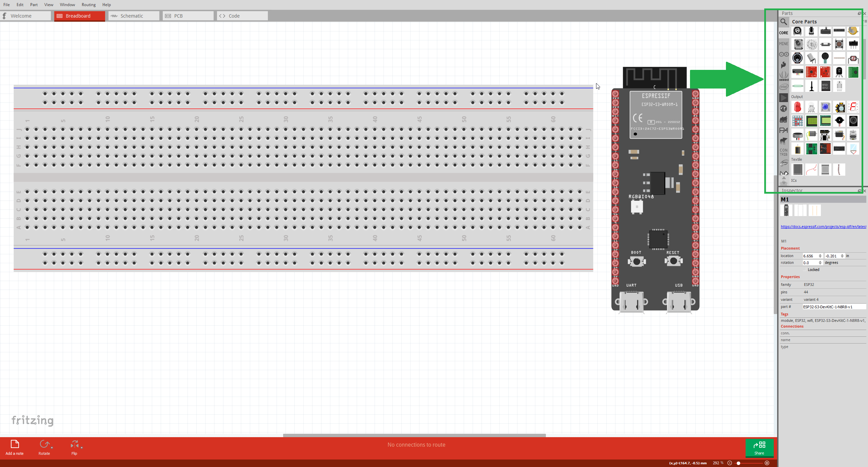868x467 pixels.
Task: Open the Espressif docs link
Action: click(x=824, y=227)
